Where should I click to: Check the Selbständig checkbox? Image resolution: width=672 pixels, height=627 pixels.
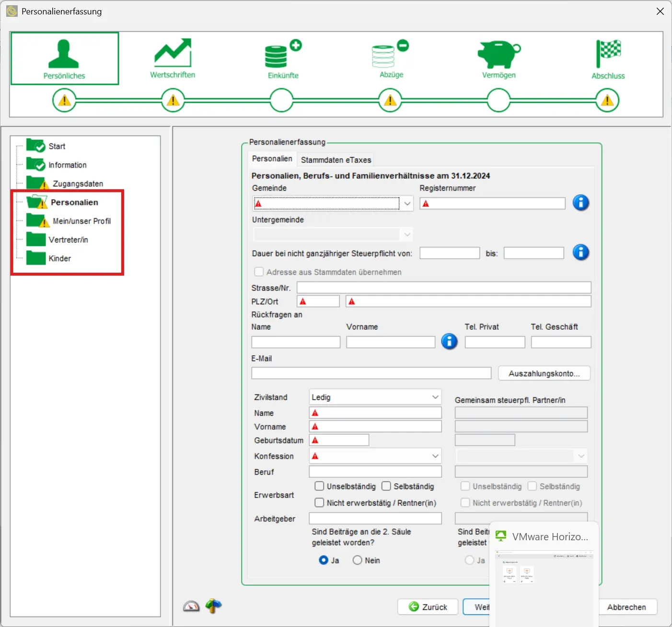tap(387, 486)
